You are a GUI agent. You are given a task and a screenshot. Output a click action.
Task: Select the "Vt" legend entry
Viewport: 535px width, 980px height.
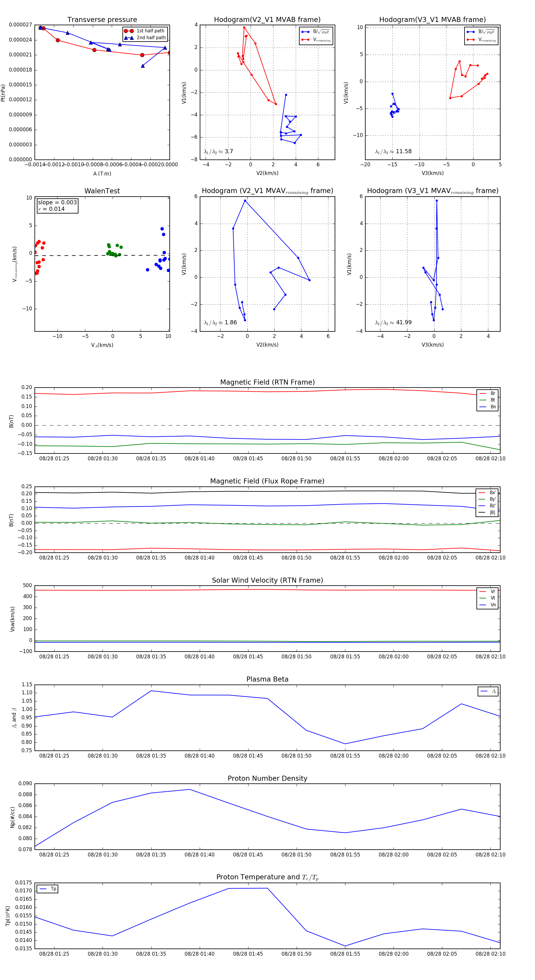point(487,598)
